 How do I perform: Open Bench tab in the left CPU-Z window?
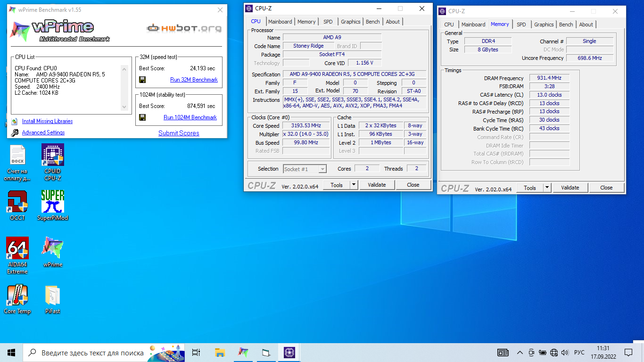coord(373,22)
